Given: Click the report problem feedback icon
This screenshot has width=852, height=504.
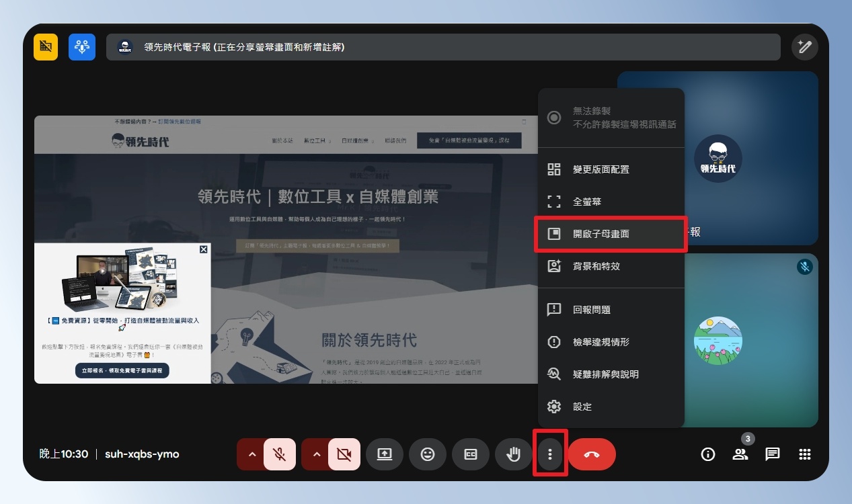Looking at the screenshot, I should tap(554, 310).
